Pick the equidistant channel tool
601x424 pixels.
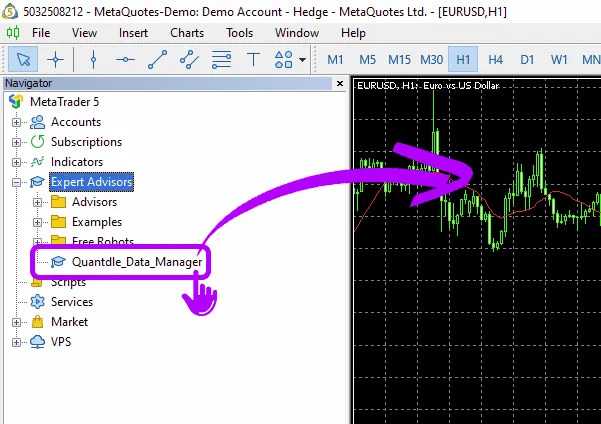[x=189, y=59]
